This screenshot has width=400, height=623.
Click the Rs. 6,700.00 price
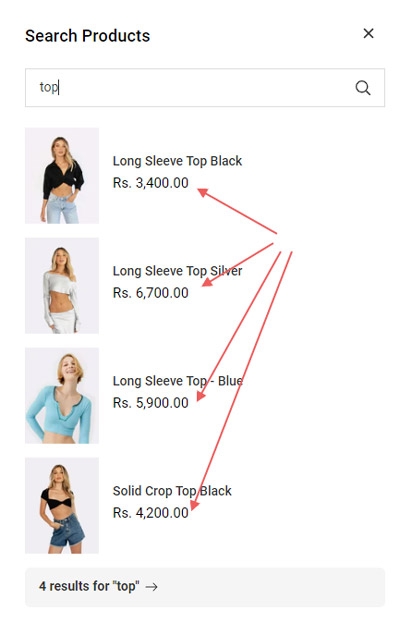coord(151,293)
